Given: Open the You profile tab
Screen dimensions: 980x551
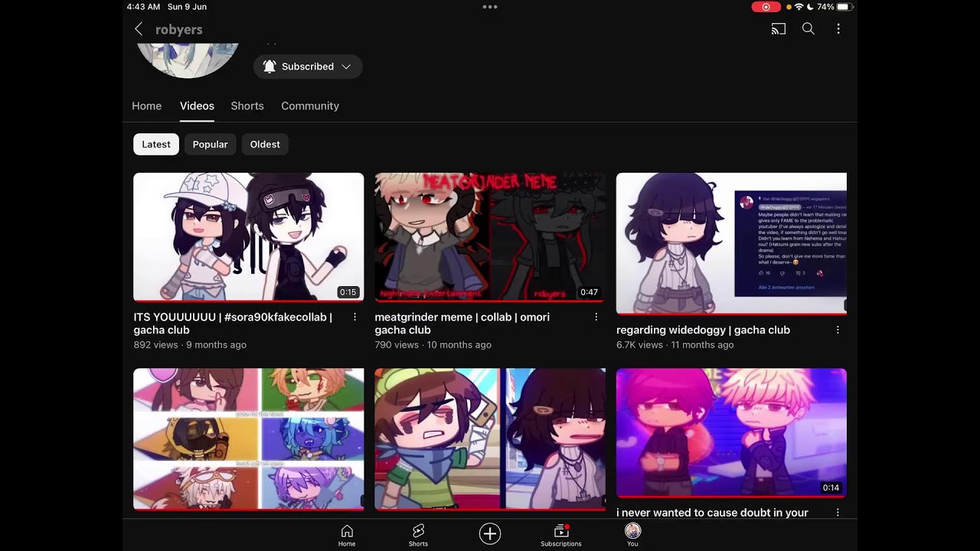Looking at the screenshot, I should click(x=632, y=536).
